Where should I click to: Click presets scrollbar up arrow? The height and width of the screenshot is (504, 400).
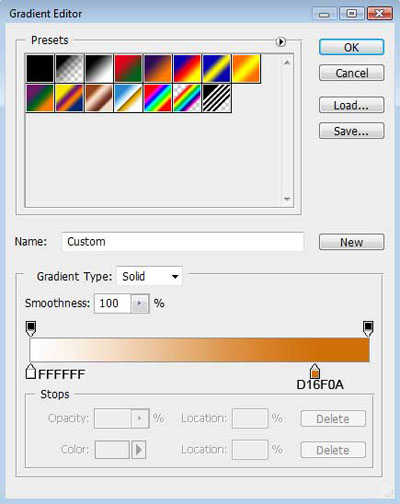(x=287, y=63)
